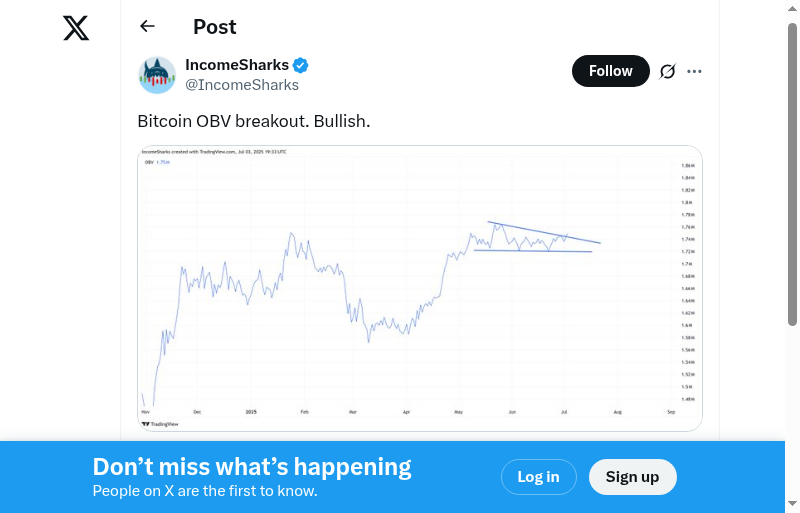This screenshot has width=800, height=513.
Task: Click the "Post" page heading
Action: pyautogui.click(x=215, y=27)
